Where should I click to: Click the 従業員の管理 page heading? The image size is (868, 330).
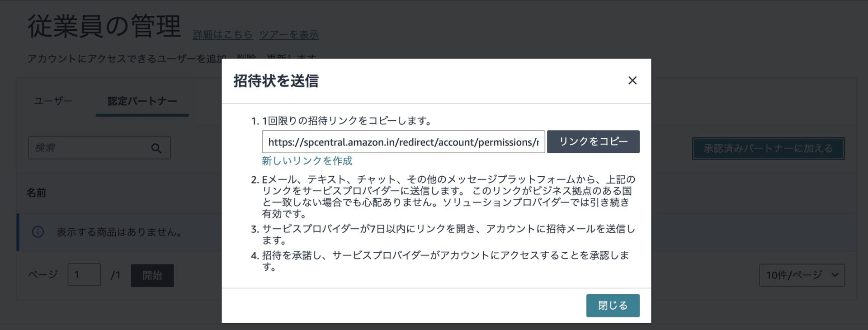click(104, 26)
